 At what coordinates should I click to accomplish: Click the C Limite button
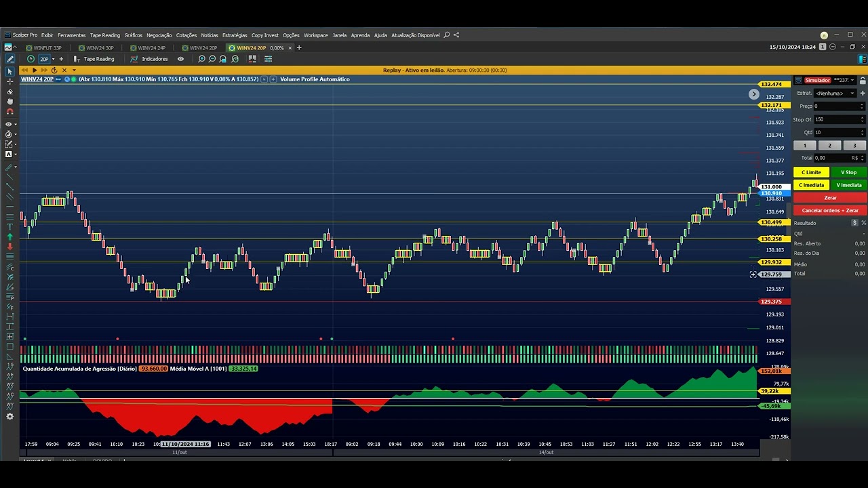point(811,172)
